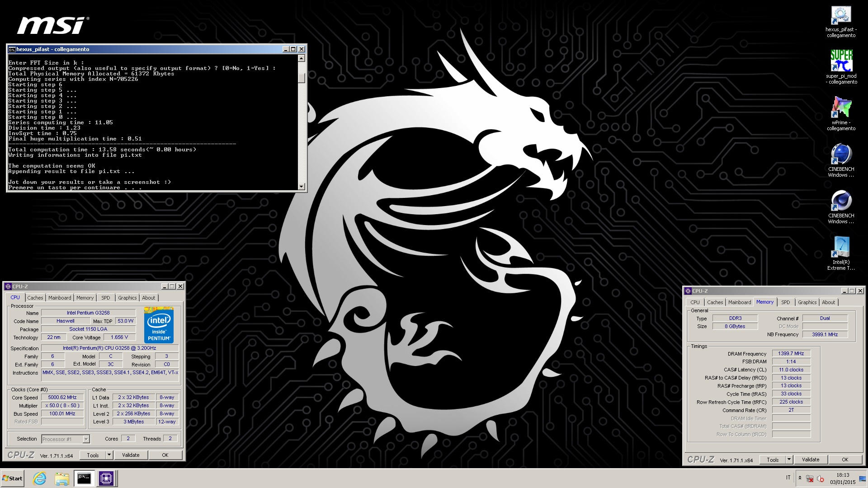Open the file explorer taskbar icon
This screenshot has width=868, height=488.
[x=62, y=478]
